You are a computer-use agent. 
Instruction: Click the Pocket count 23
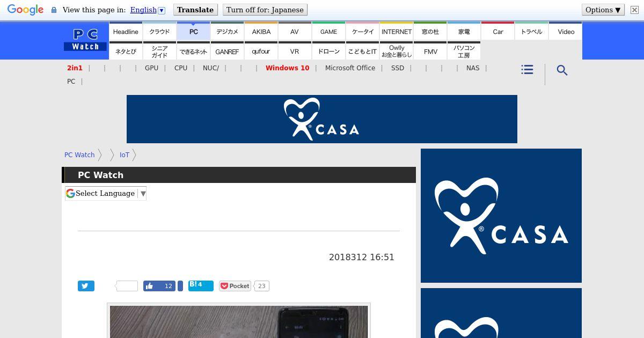coord(261,286)
